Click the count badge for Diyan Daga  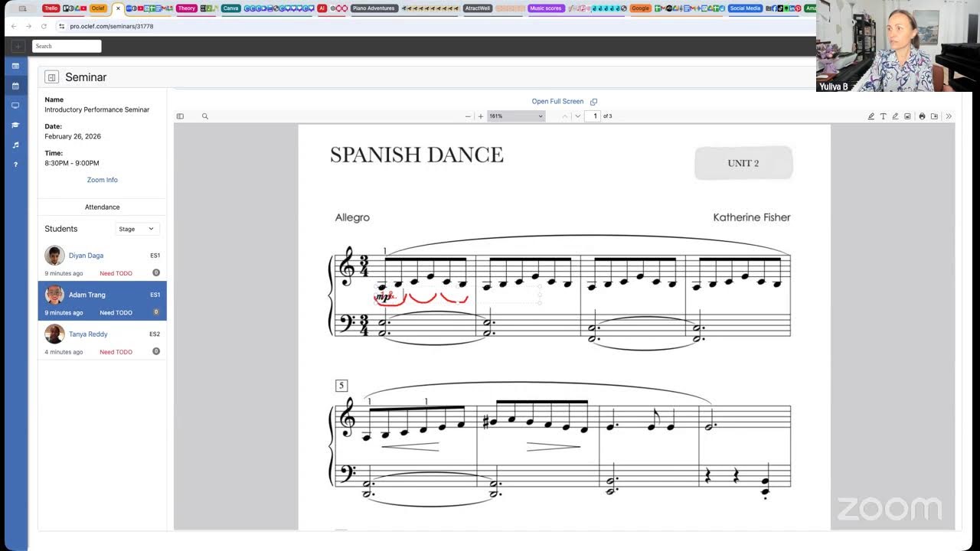coord(156,272)
